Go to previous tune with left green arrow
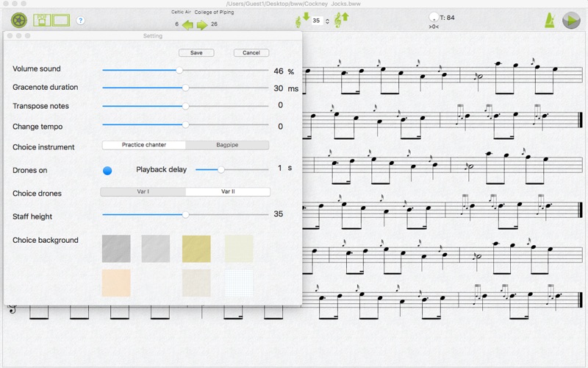Image resolution: width=588 pixels, height=368 pixels. pyautogui.click(x=187, y=25)
